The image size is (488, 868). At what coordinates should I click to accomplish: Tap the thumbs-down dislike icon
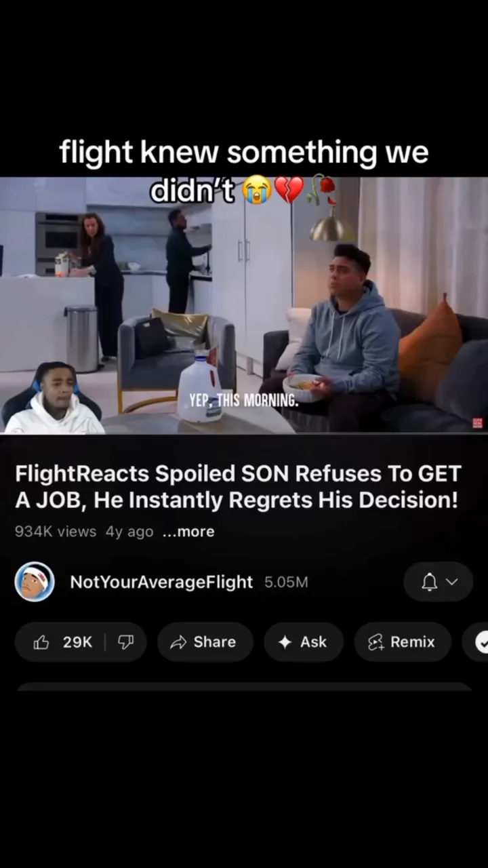pos(126,642)
